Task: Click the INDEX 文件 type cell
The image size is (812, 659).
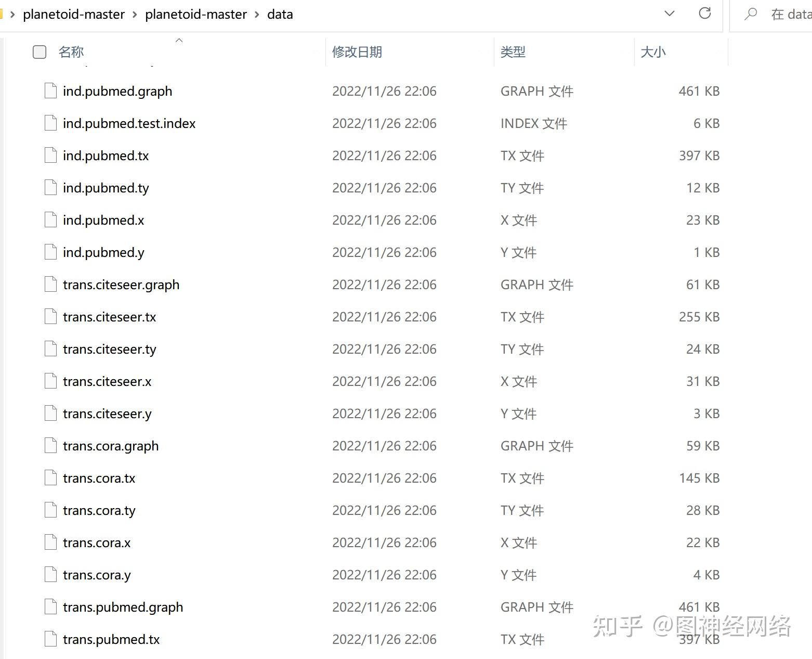Action: (x=534, y=124)
